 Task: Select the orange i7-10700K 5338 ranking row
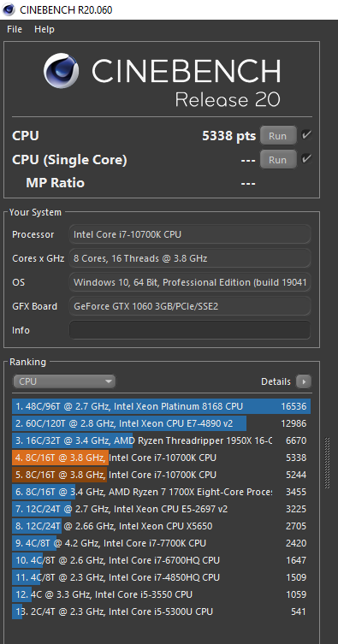(161, 458)
